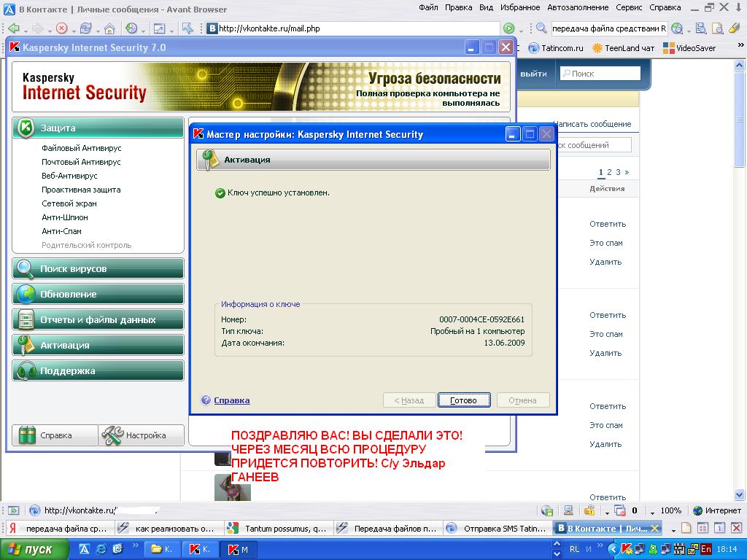
Task: Click the red Stop loading icon
Action: tap(61, 28)
